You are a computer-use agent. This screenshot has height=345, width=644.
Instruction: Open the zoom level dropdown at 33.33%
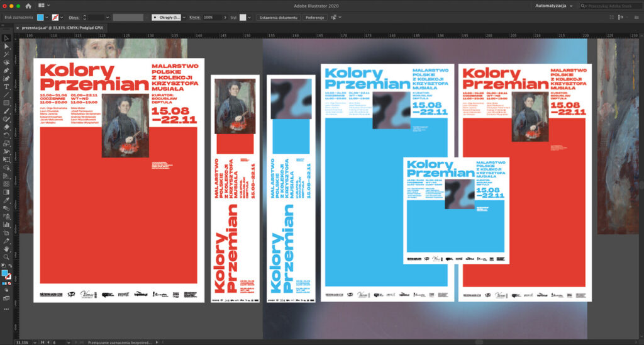(33, 342)
